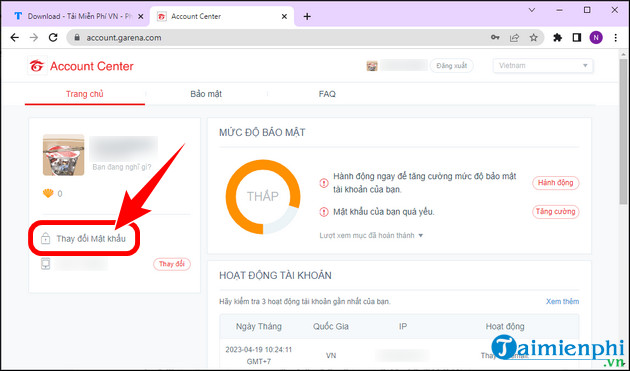Screen dimensions: 630x371
Task: Click the Garena logo in the header
Action: 37,66
